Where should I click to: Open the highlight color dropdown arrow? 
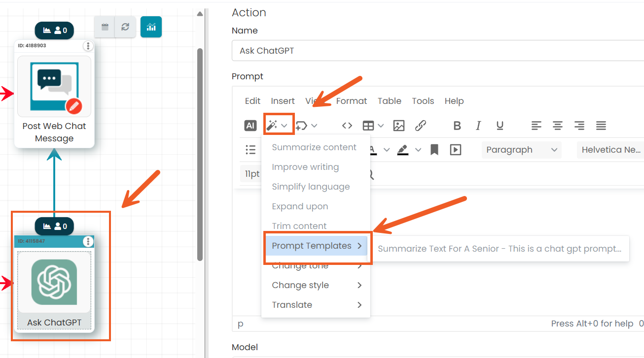click(x=418, y=150)
